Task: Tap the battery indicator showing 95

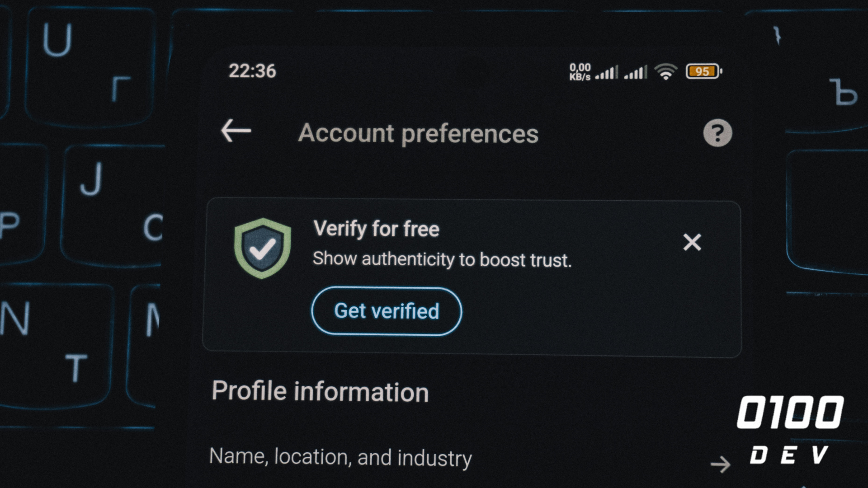Action: [703, 71]
